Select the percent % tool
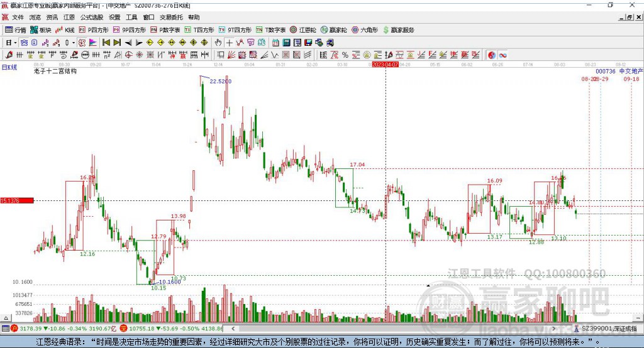This screenshot has height=348, width=644. tap(345, 55)
